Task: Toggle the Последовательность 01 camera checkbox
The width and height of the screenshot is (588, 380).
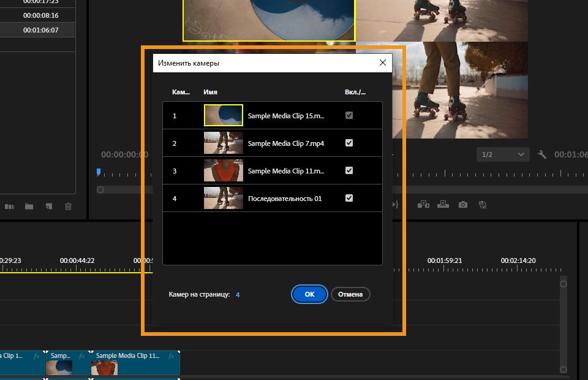Action: (x=349, y=198)
